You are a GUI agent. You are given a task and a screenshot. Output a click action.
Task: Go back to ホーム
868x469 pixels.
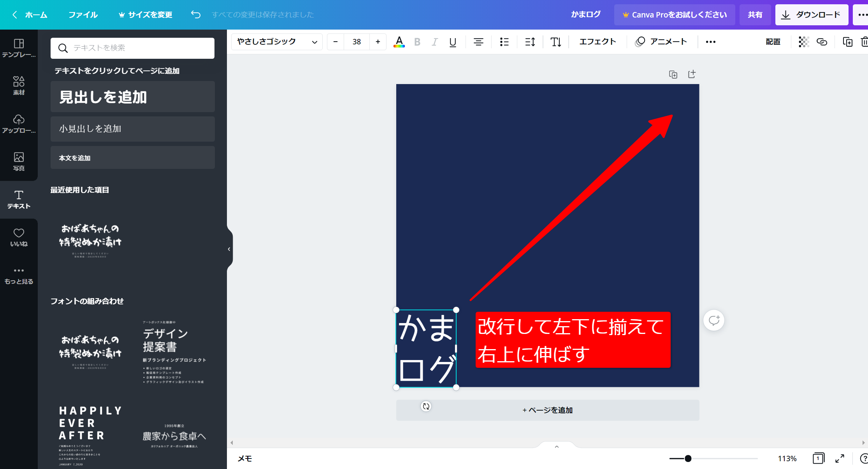tap(30, 15)
